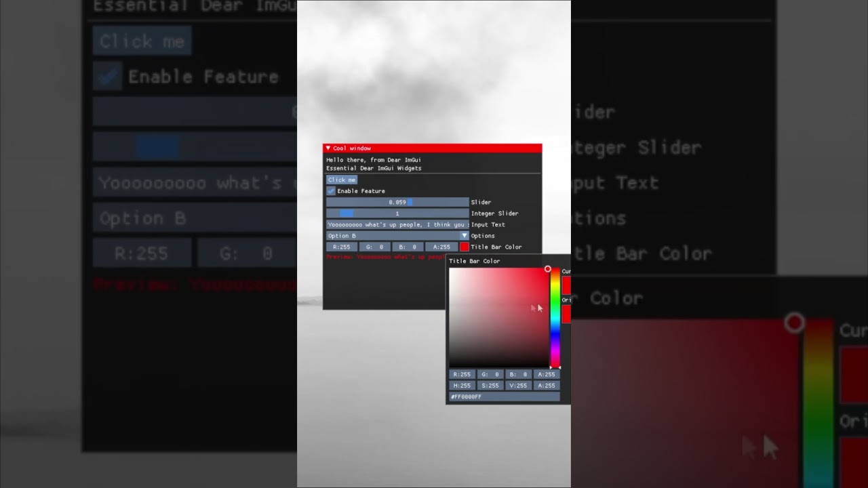Click the red Title Bar Color swatch in Cool window
Image resolution: width=868 pixels, height=488 pixels.
pyautogui.click(x=465, y=247)
